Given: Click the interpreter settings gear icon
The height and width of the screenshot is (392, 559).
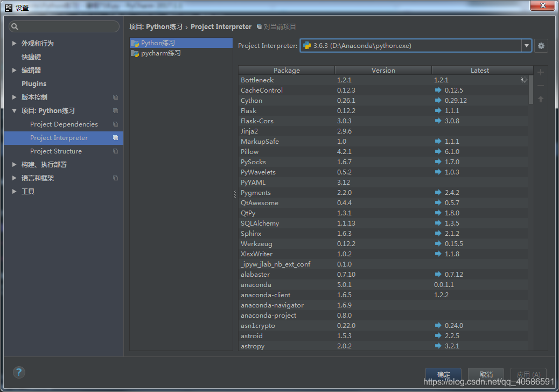Looking at the screenshot, I should (x=541, y=46).
